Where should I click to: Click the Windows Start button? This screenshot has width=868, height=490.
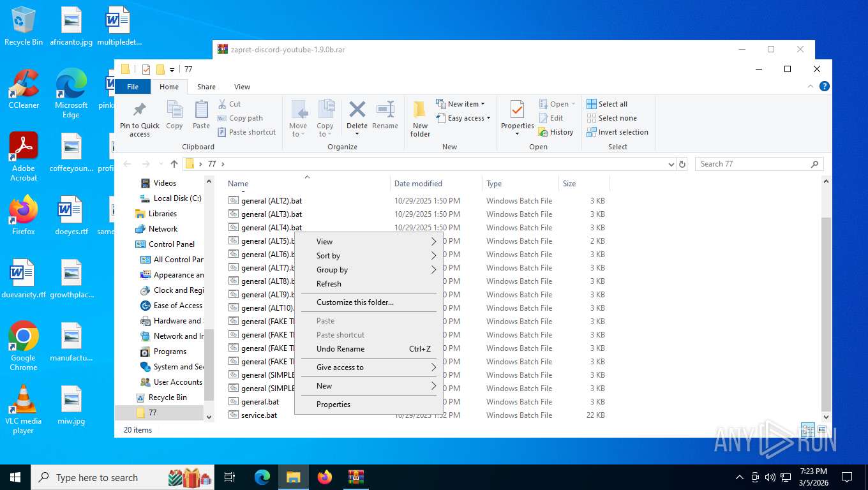(x=15, y=477)
